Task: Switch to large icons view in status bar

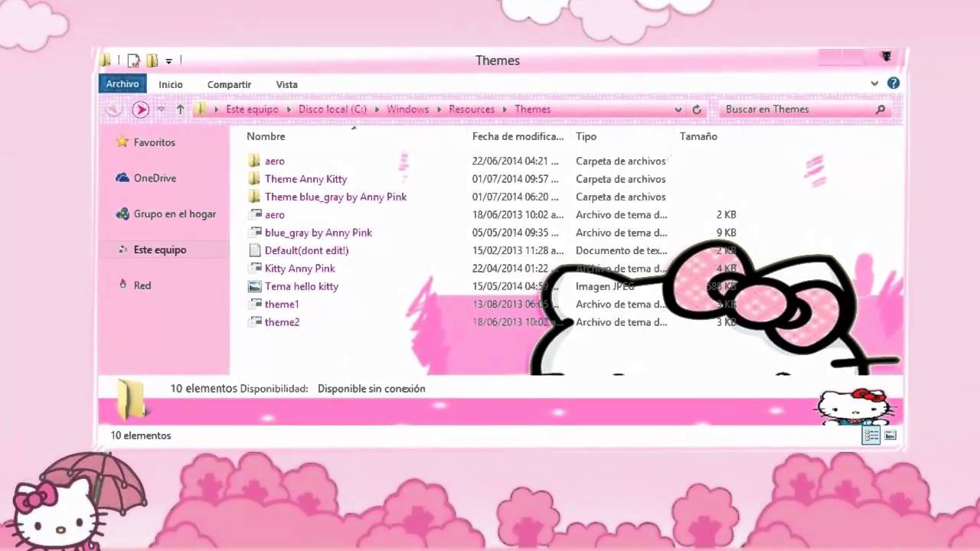Action: click(x=890, y=435)
